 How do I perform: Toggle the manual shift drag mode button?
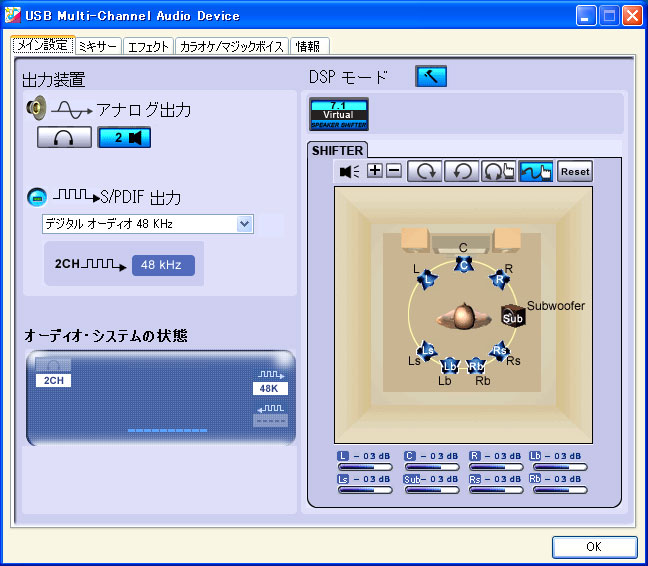(x=536, y=171)
